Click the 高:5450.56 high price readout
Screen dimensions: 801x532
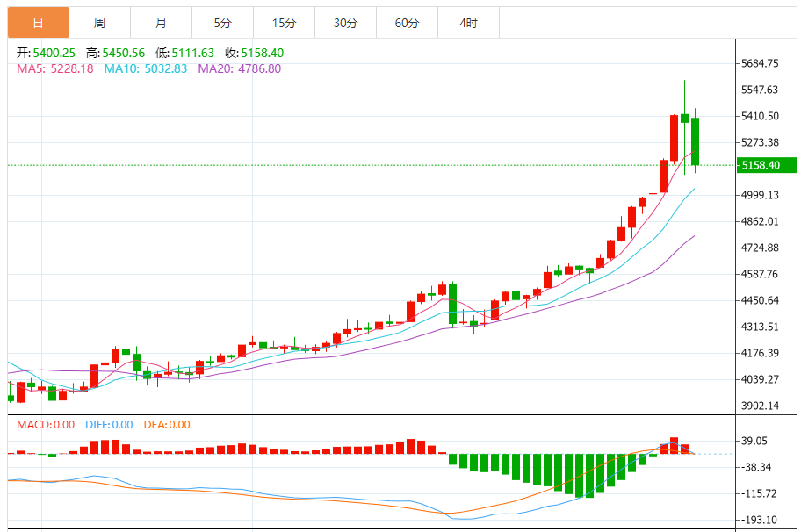[115, 53]
